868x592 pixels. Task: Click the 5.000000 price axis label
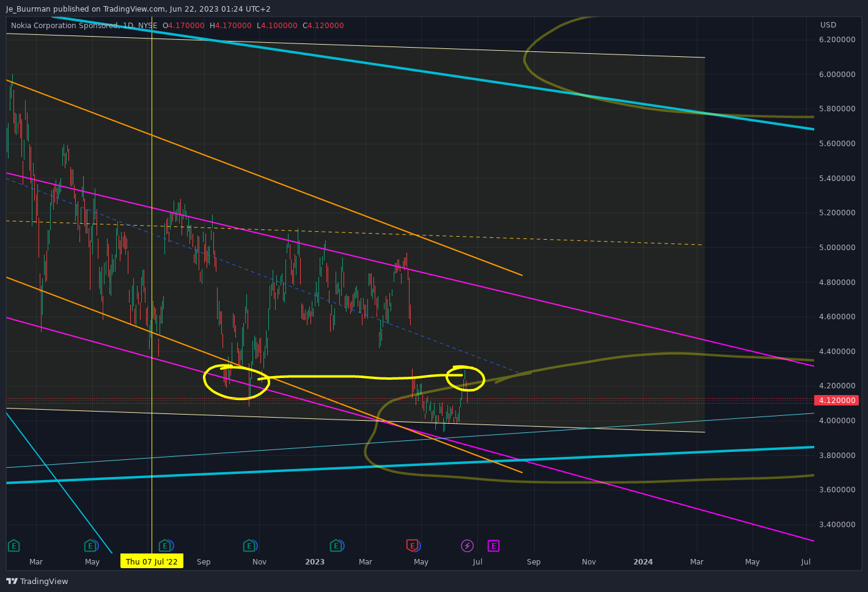(837, 248)
